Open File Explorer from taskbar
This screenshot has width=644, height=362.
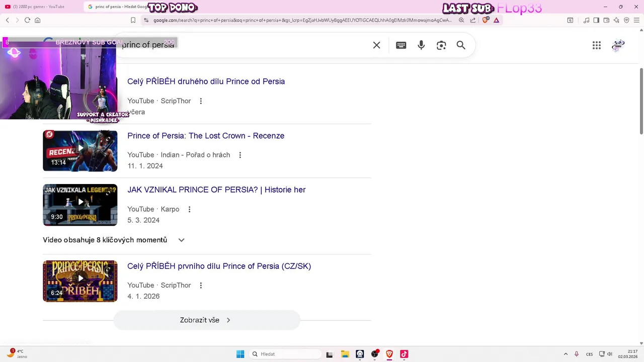click(345, 354)
